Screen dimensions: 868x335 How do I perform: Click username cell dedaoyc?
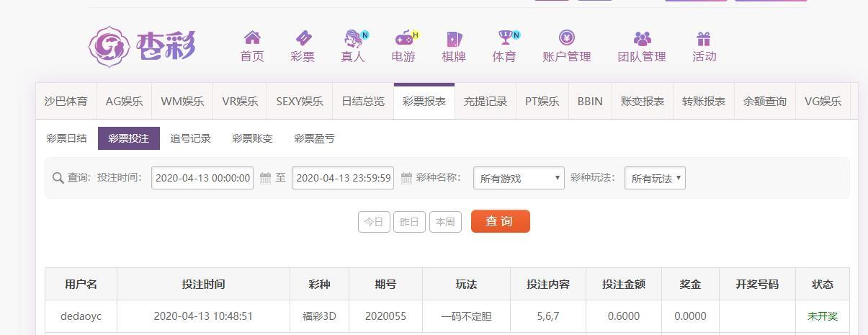(81, 316)
